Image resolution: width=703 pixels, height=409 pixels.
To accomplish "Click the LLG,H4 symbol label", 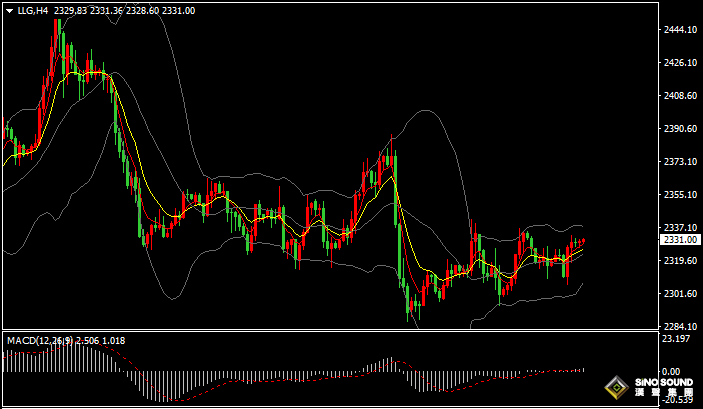I will 31,10.
